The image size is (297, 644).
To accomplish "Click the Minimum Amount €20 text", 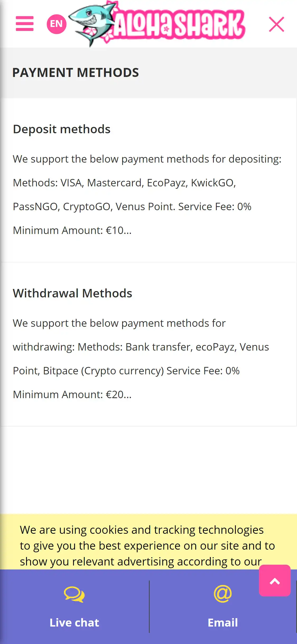I will coord(72,395).
